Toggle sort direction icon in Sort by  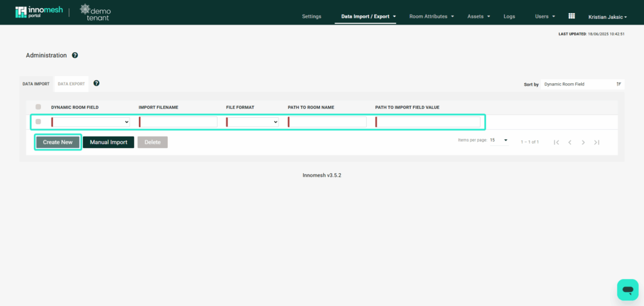click(x=619, y=84)
